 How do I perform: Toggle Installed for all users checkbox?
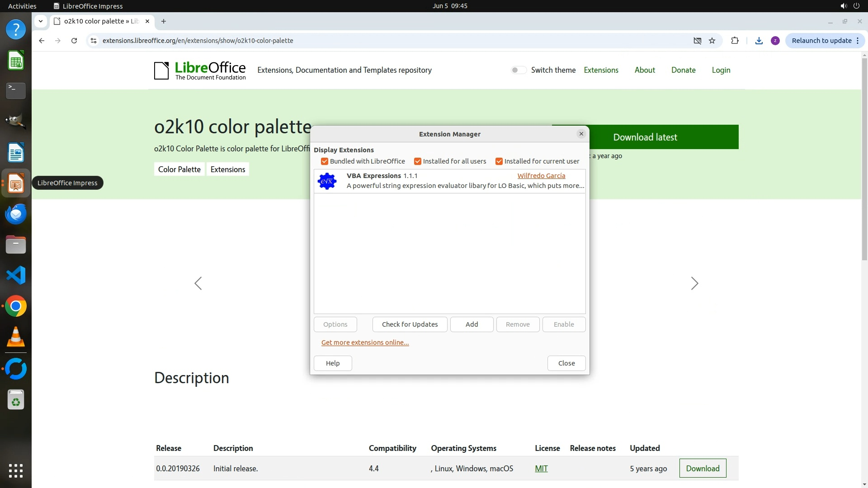tap(418, 161)
